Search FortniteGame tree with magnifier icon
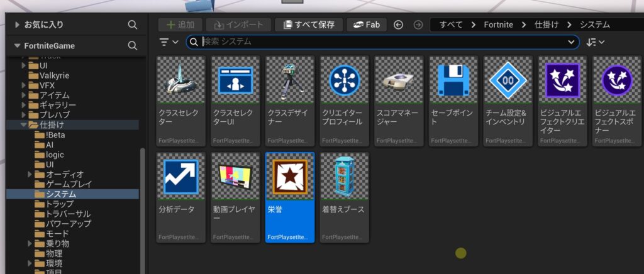Image resolution: width=644 pixels, height=274 pixels. click(x=132, y=45)
